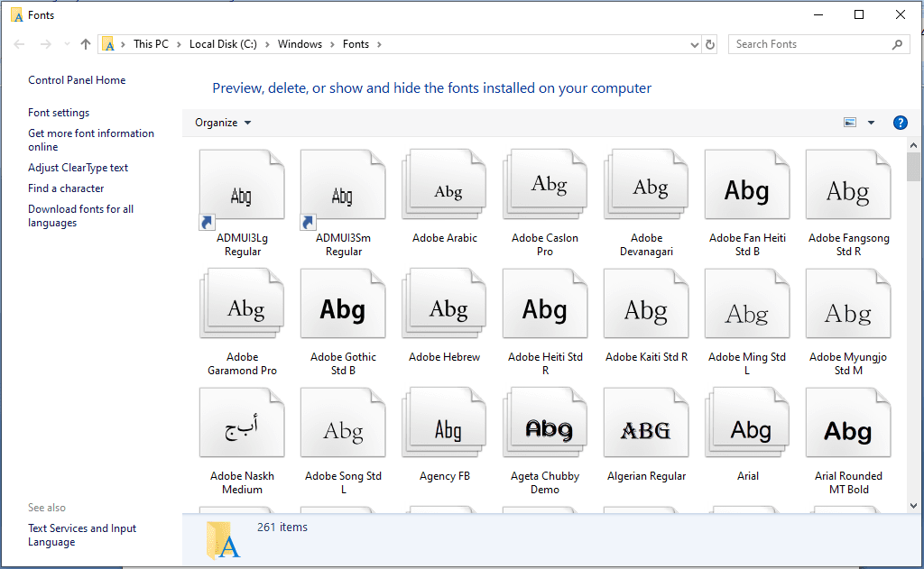
Task: Open Font settings
Action: pos(57,112)
